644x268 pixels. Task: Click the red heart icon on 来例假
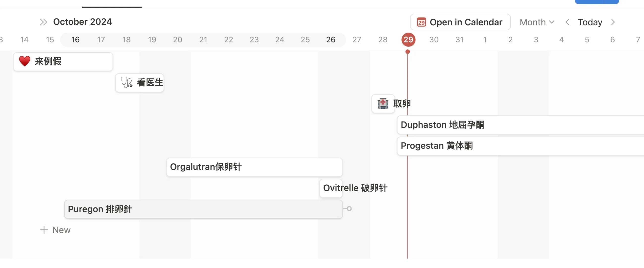click(25, 61)
